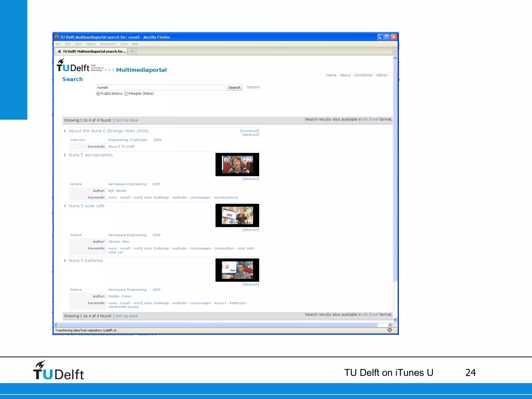Click the vertical scrollbar up arrow
The height and width of the screenshot is (399, 532).
point(395,58)
